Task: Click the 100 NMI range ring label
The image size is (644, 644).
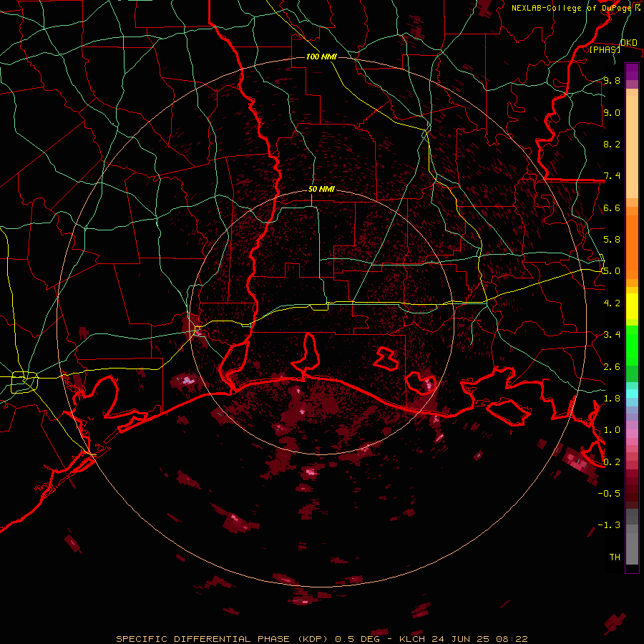Action: (x=321, y=57)
